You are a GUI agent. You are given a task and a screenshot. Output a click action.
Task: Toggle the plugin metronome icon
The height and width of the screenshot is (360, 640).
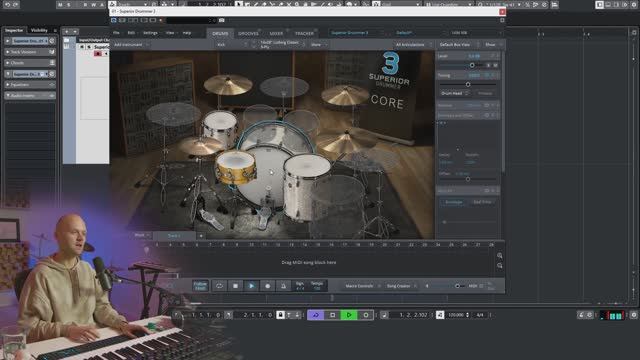283,286
